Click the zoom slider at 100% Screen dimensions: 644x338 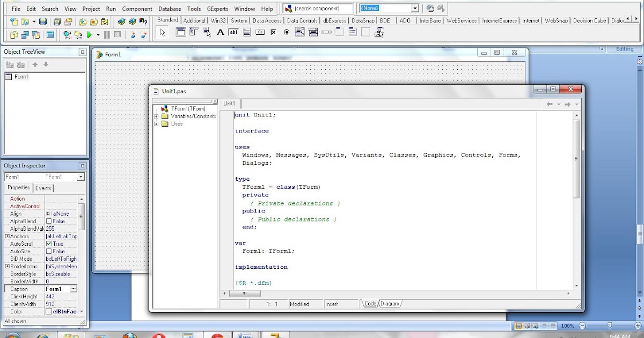610,326
